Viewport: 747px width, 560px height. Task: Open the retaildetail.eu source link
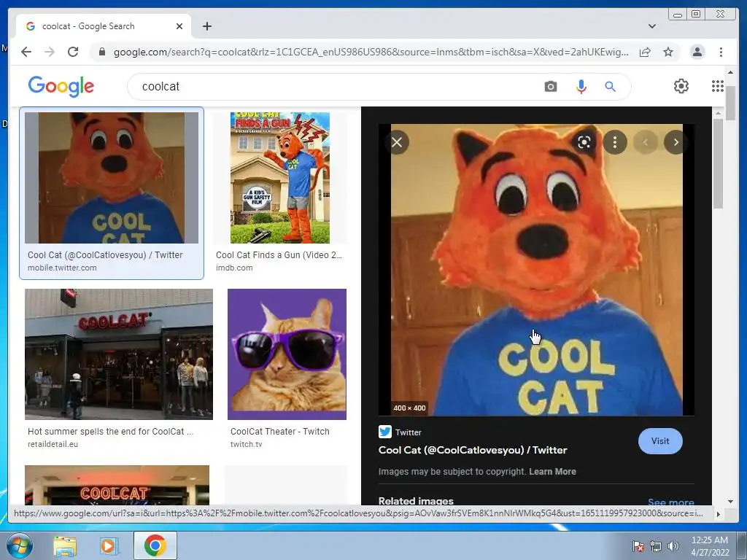[53, 444]
